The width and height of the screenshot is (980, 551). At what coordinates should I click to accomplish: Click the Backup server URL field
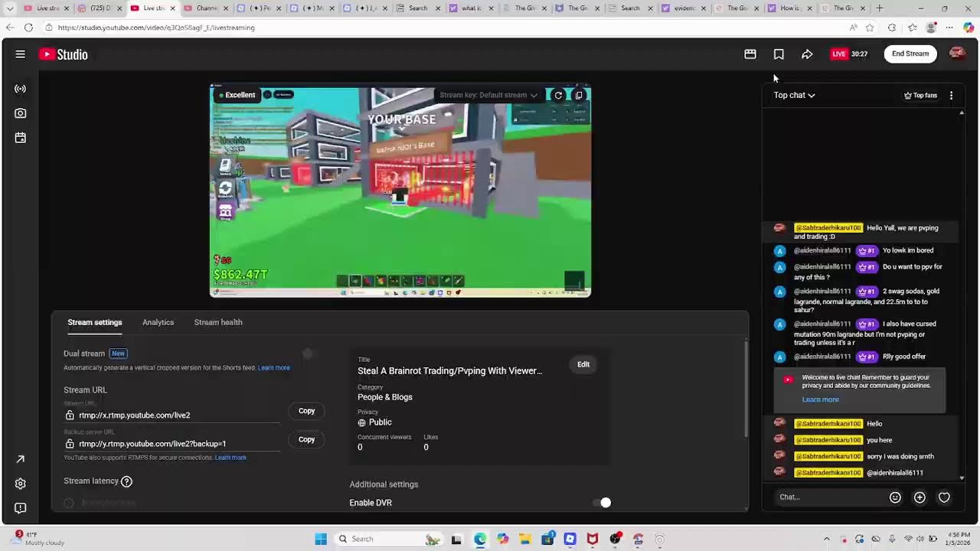pos(172,444)
